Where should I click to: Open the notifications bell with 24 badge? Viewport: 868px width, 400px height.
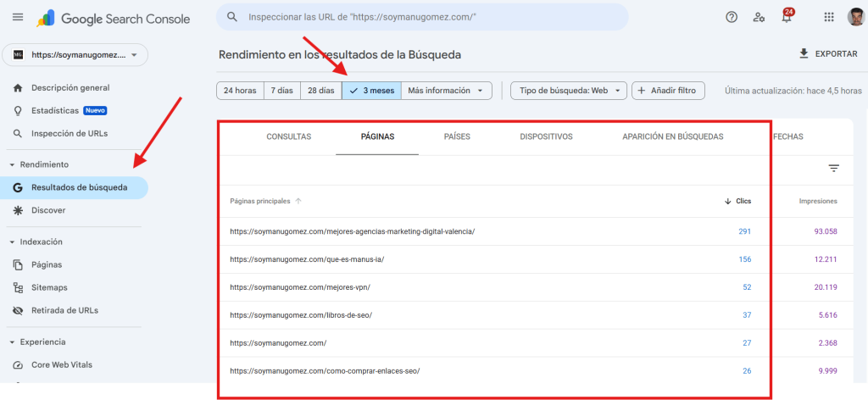[x=787, y=16]
